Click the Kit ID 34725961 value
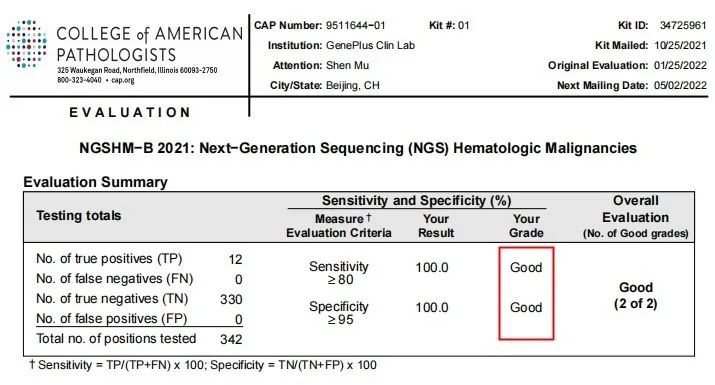 683,26
